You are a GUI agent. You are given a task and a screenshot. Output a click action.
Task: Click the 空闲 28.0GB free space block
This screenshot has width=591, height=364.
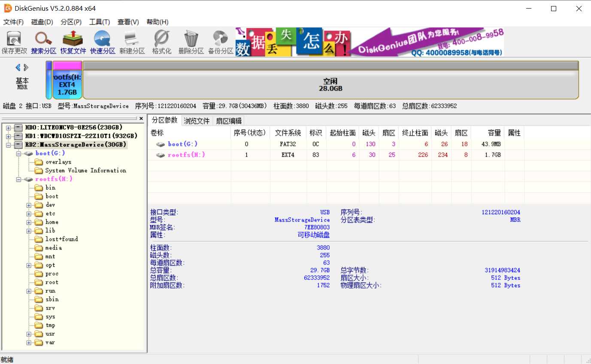330,80
